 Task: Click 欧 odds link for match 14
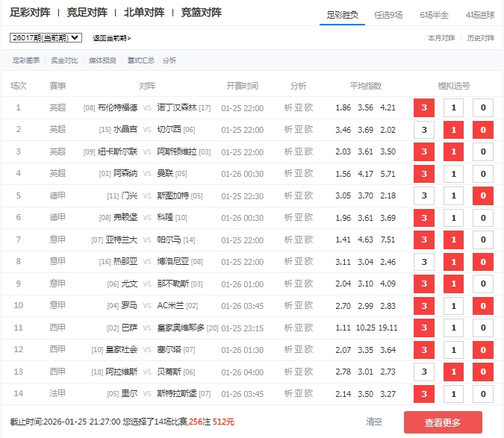pos(308,395)
